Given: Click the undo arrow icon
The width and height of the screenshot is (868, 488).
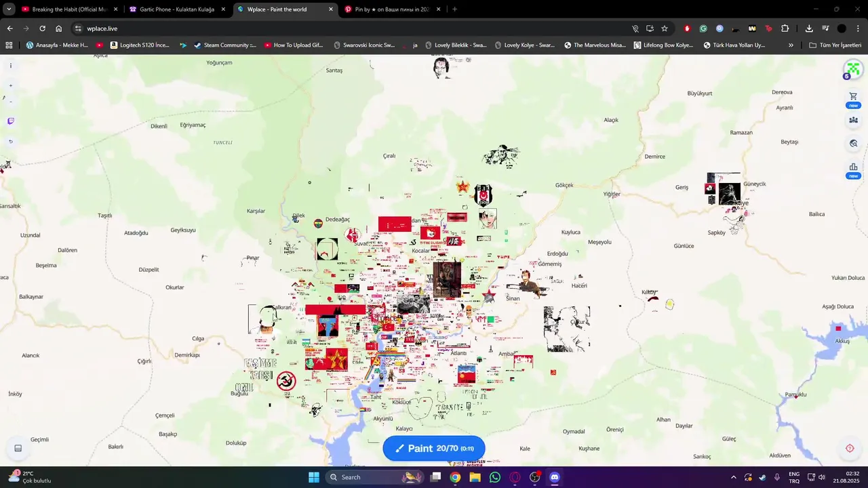Looking at the screenshot, I should point(10,142).
